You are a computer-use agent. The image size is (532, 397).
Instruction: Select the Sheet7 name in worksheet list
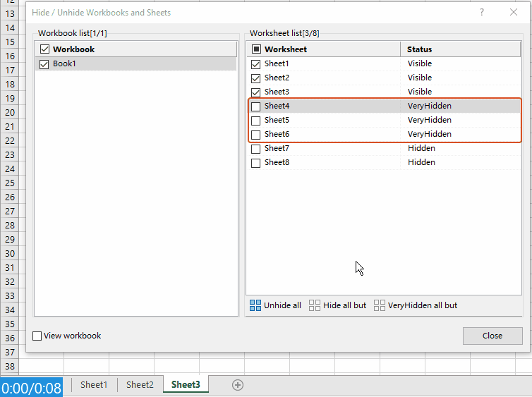277,148
